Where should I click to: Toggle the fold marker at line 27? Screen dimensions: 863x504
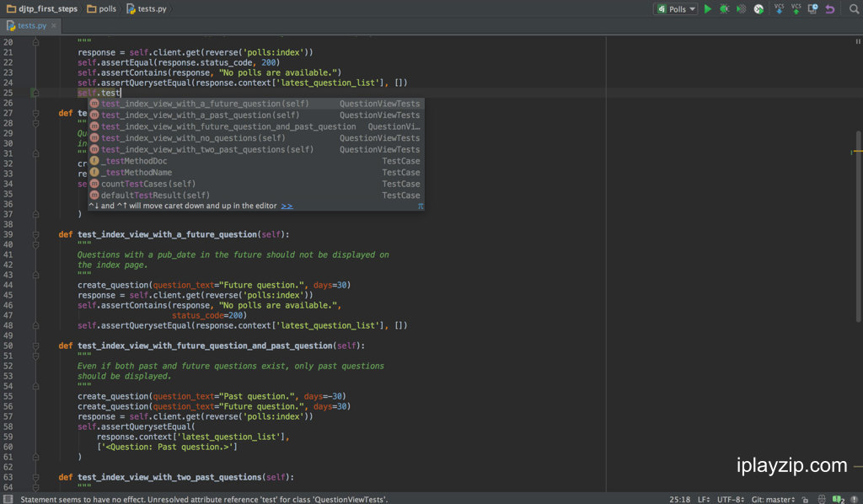(35, 113)
